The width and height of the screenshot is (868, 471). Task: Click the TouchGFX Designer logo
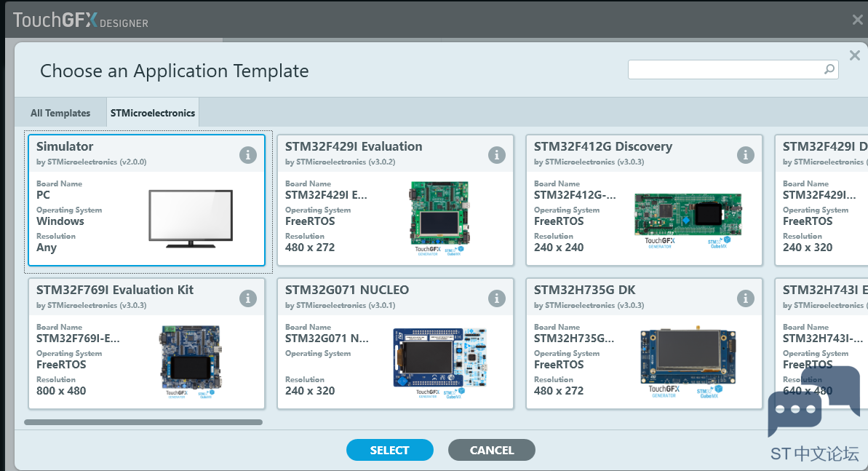(x=81, y=20)
